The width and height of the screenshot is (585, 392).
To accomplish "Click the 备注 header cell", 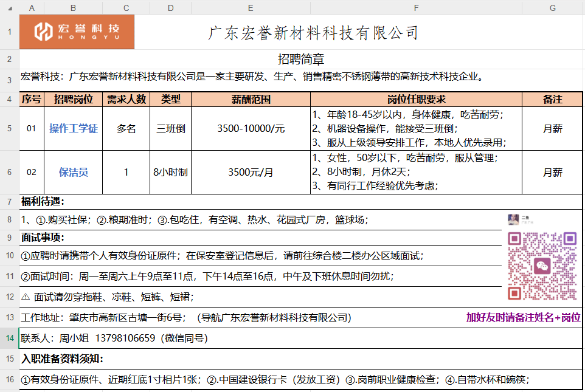I will tap(553, 99).
